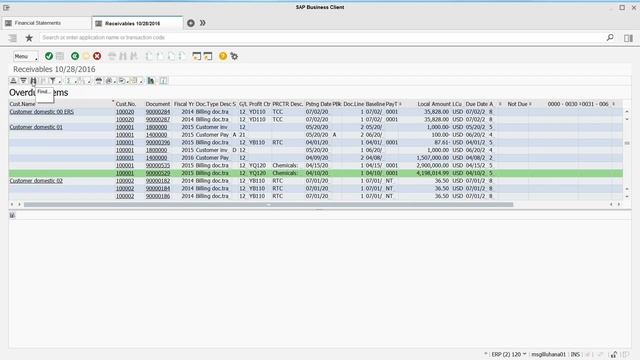Click the magnifier search icon
This screenshot has width=640, height=360.
click(610, 38)
